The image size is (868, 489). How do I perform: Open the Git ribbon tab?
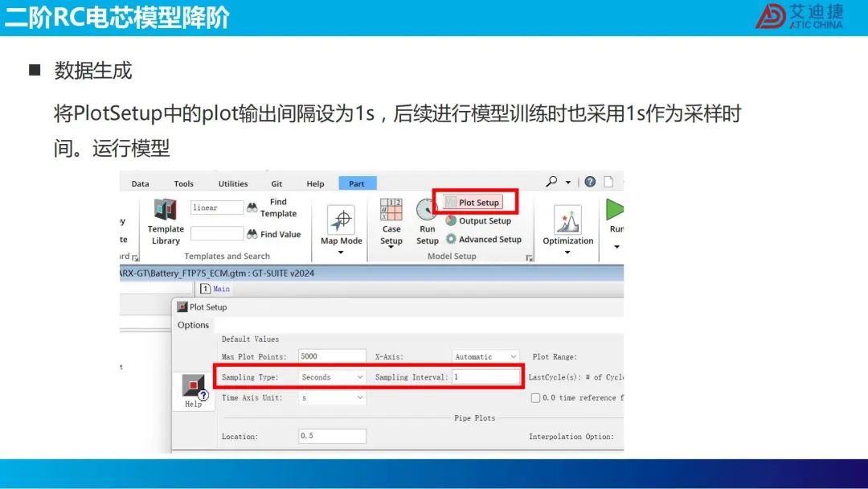[x=276, y=183]
